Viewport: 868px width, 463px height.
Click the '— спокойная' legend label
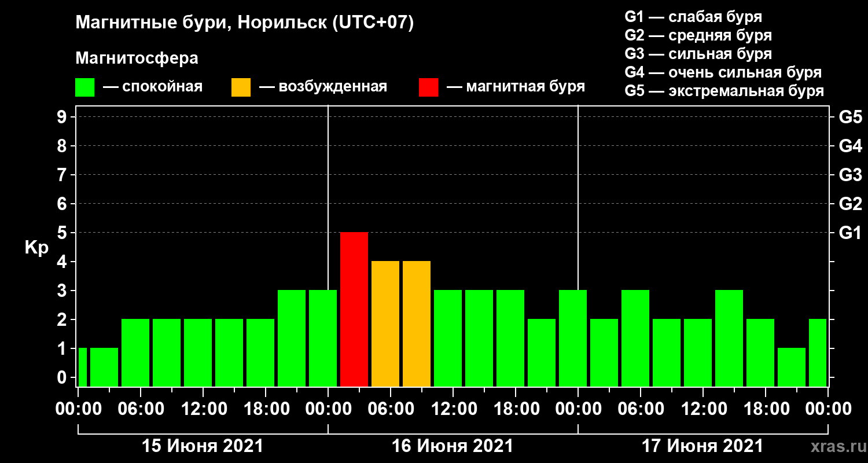153,87
